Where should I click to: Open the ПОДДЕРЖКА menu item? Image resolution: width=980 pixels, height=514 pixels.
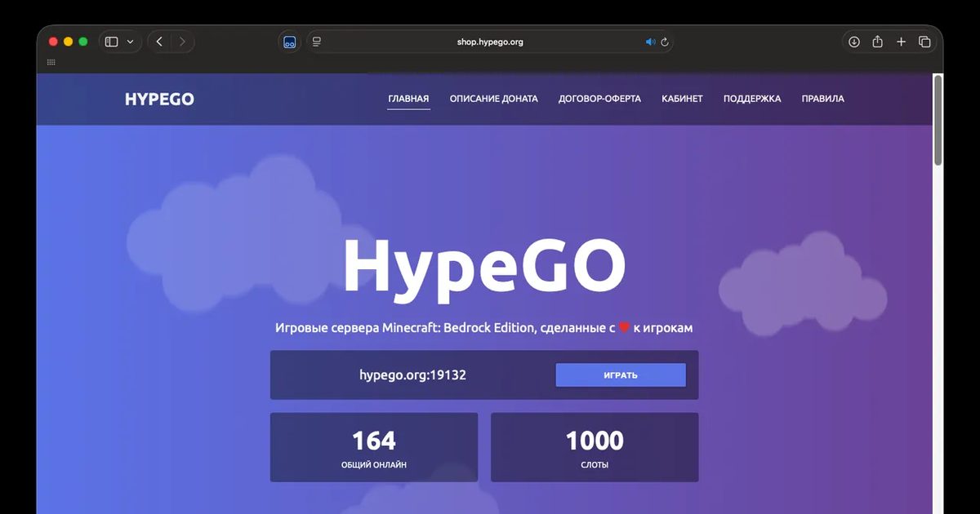pyautogui.click(x=752, y=99)
